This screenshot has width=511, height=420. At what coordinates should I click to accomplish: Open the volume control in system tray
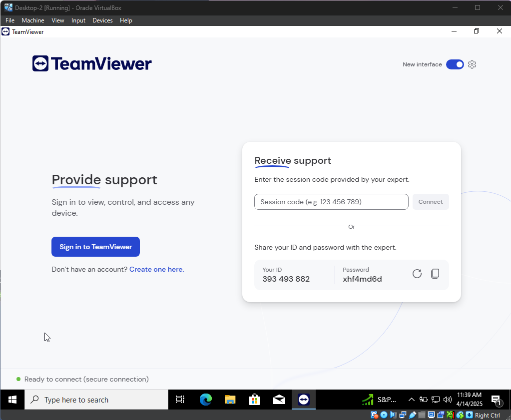coord(447,400)
